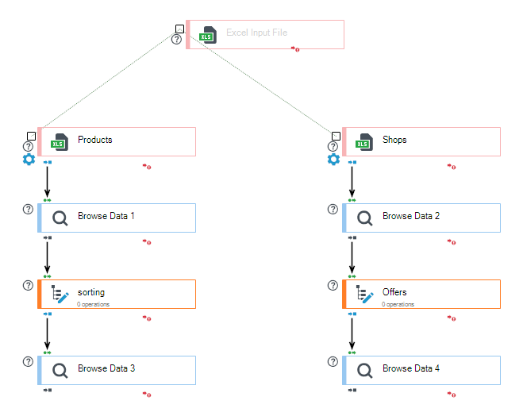Toggle the square box beside Shops node
The image size is (523, 420).
point(336,136)
